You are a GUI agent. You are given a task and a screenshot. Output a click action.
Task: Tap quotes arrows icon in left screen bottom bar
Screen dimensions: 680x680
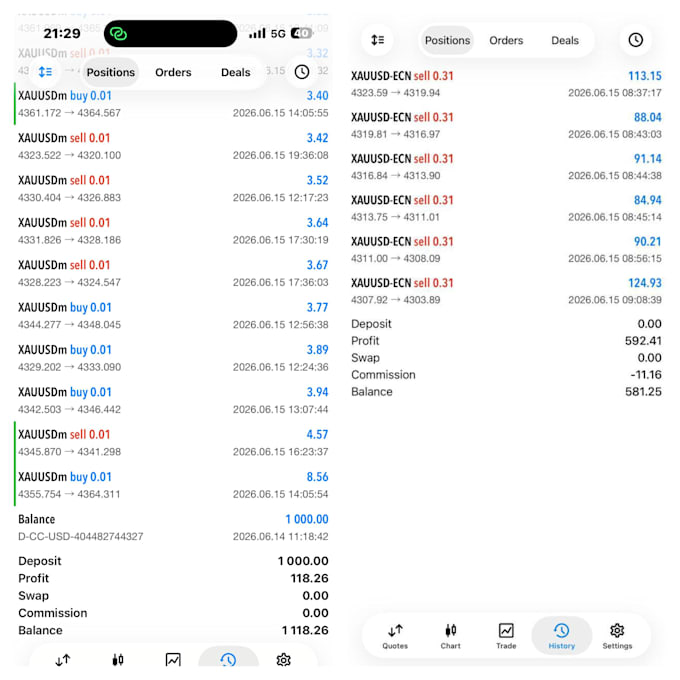pyautogui.click(x=63, y=660)
